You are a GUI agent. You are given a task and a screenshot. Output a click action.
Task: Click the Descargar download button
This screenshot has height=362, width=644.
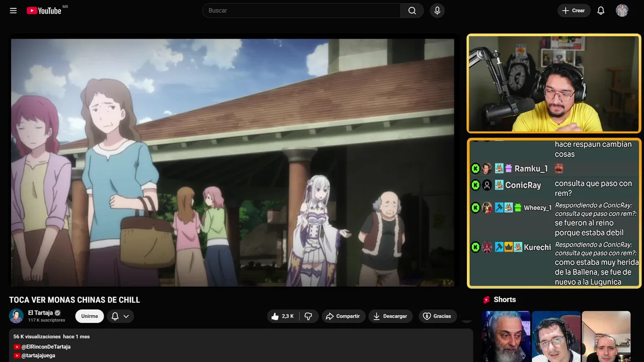[x=390, y=316]
